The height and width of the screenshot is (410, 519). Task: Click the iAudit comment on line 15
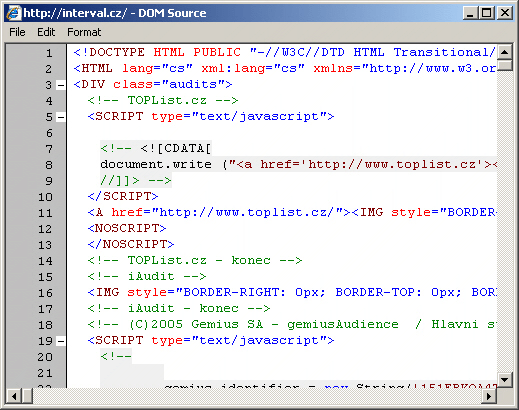[147, 276]
